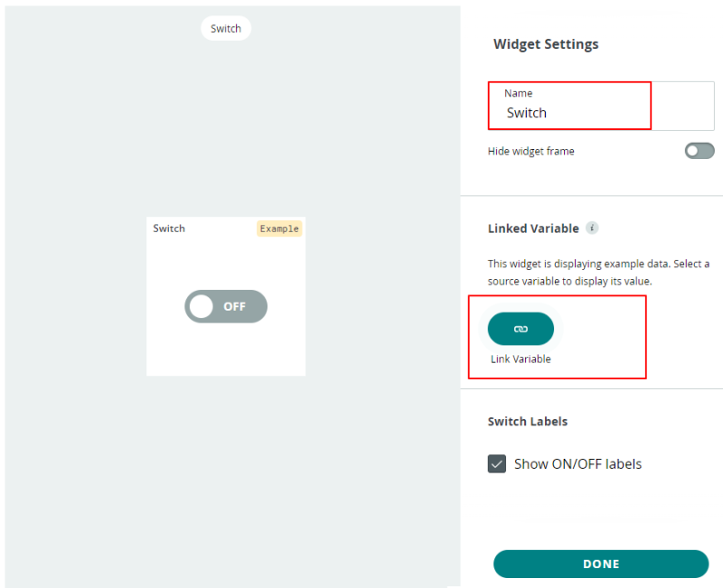723x588 pixels.
Task: Click the example data description text
Action: (x=598, y=273)
